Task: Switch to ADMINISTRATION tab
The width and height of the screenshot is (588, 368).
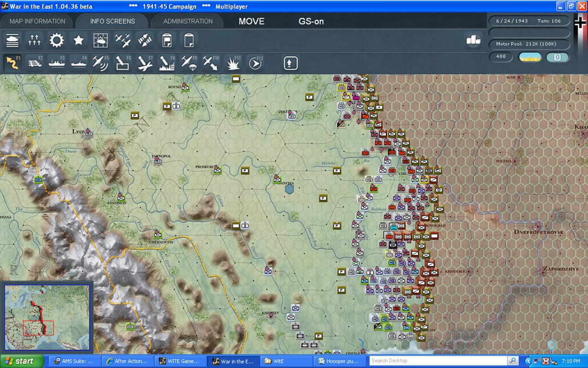Action: [188, 21]
